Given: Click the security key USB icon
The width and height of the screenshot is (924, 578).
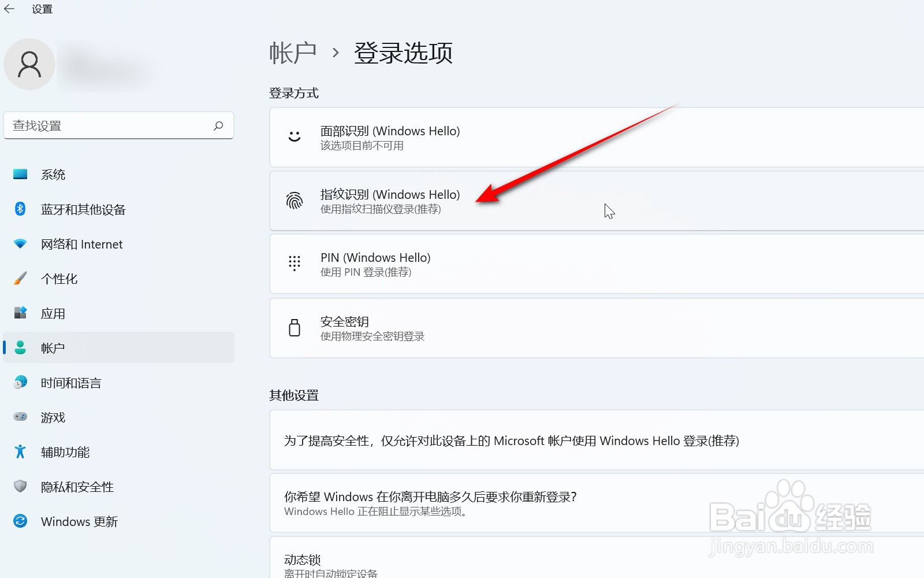Looking at the screenshot, I should pyautogui.click(x=295, y=328).
